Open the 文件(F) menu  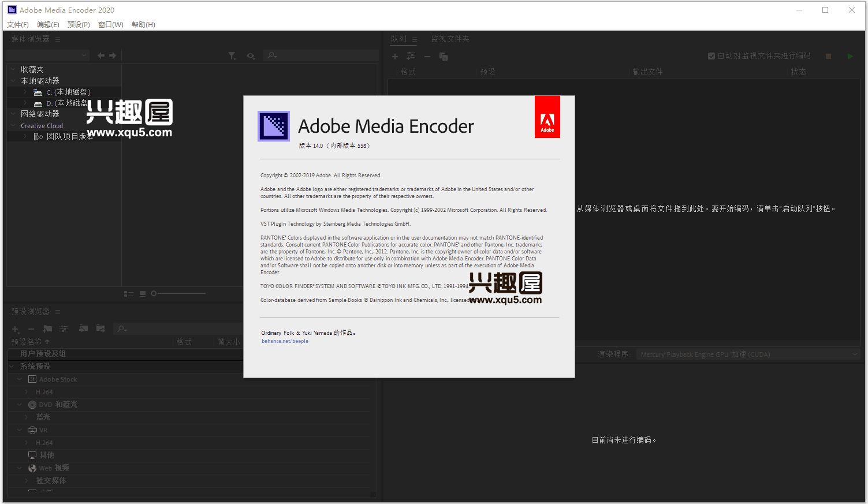coord(18,25)
